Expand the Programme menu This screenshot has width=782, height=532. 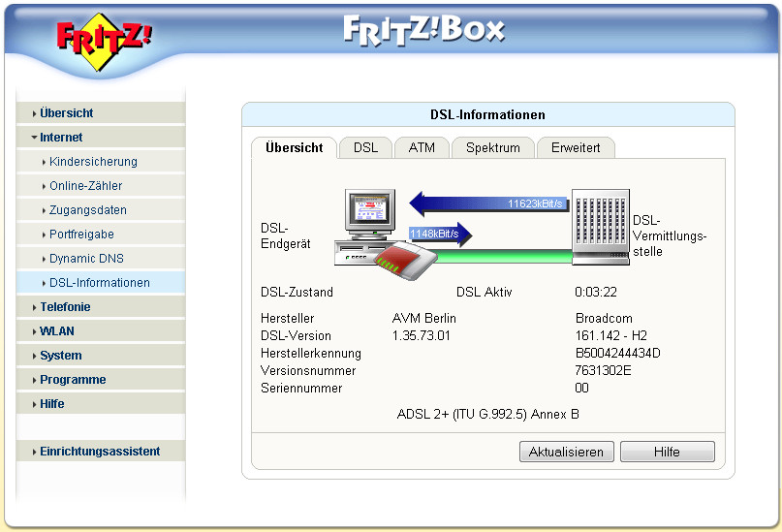click(100, 380)
